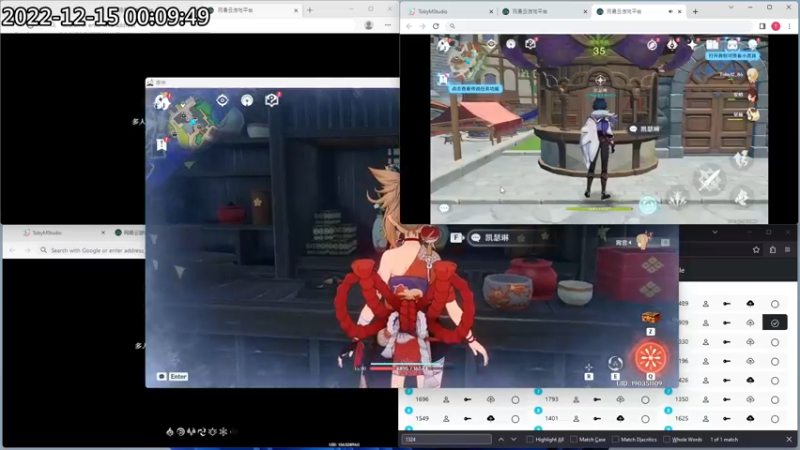Click jump button in Chrome cloud game
Viewport: 800px width, 450px height.
[741, 160]
